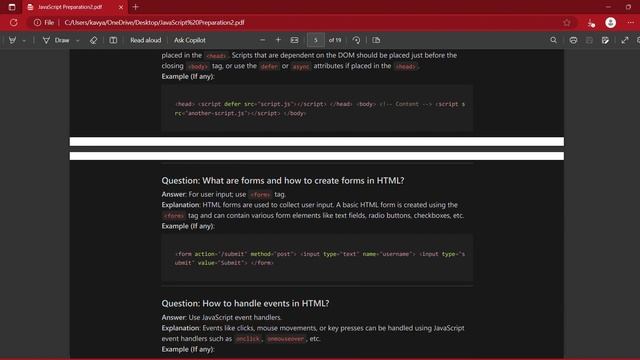The height and width of the screenshot is (360, 640).
Task: Open the tab actions menu icon
Action: [x=12, y=7]
